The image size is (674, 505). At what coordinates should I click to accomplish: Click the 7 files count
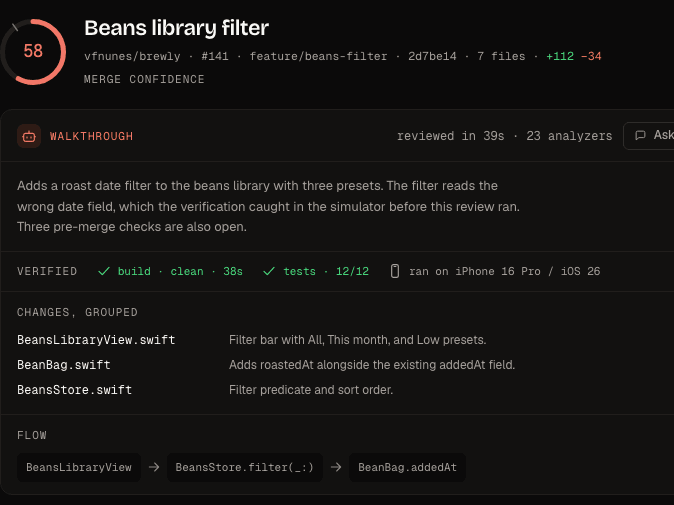pos(501,56)
